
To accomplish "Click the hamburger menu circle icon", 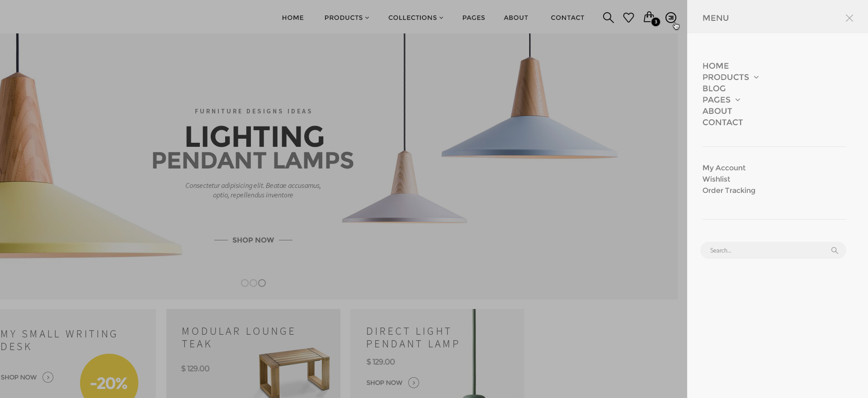I will tap(671, 18).
